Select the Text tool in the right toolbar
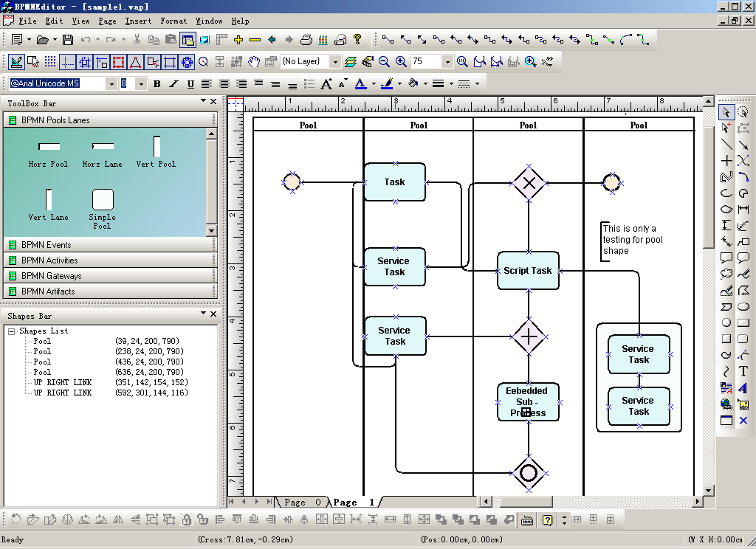 (743, 371)
